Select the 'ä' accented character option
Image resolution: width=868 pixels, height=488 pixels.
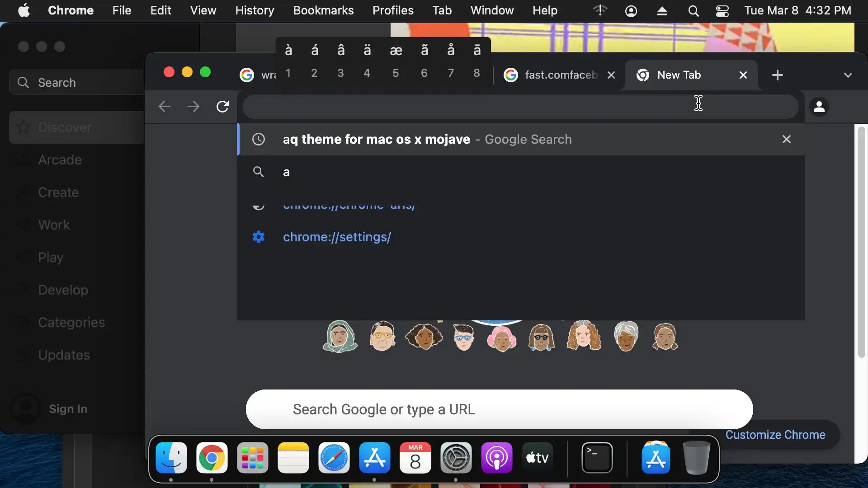[367, 51]
